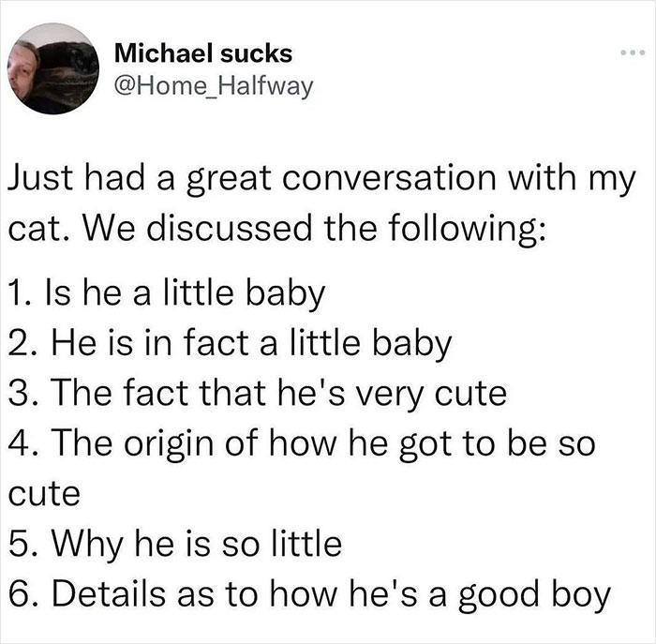This screenshot has height=644, width=656.
Task: Click the display name Michael sucks
Action: 203,53
